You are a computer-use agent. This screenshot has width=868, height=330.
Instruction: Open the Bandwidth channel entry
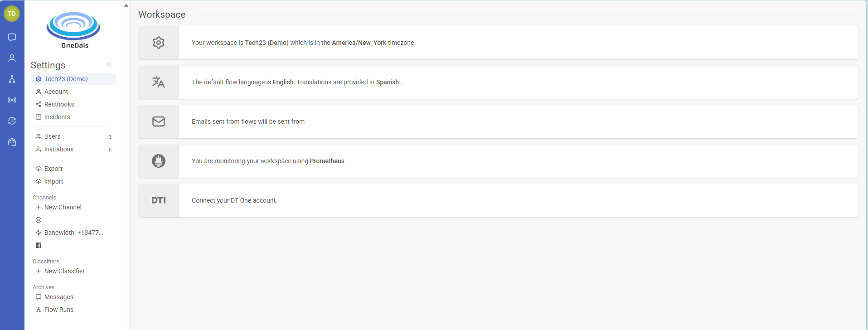(x=73, y=233)
